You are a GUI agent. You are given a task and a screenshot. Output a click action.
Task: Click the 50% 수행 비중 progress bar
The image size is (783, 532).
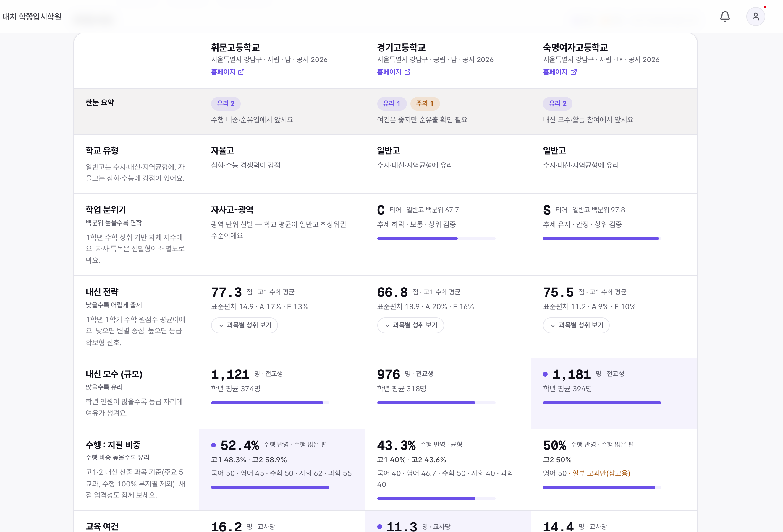(602, 487)
